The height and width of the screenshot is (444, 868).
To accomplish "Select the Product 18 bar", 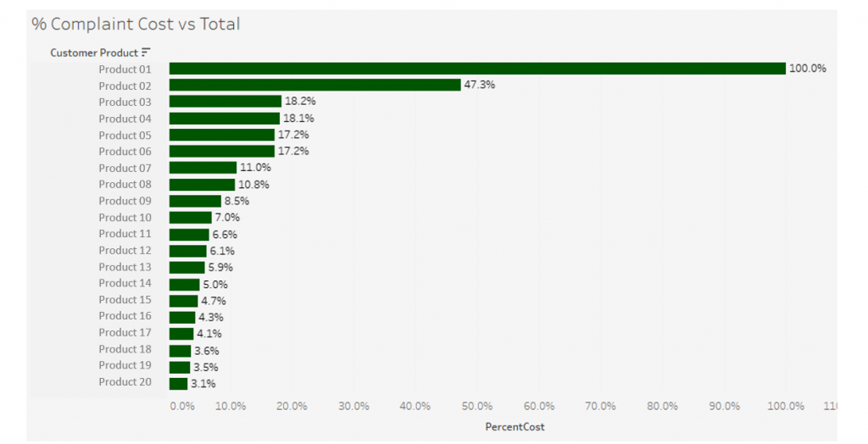I will tap(180, 351).
